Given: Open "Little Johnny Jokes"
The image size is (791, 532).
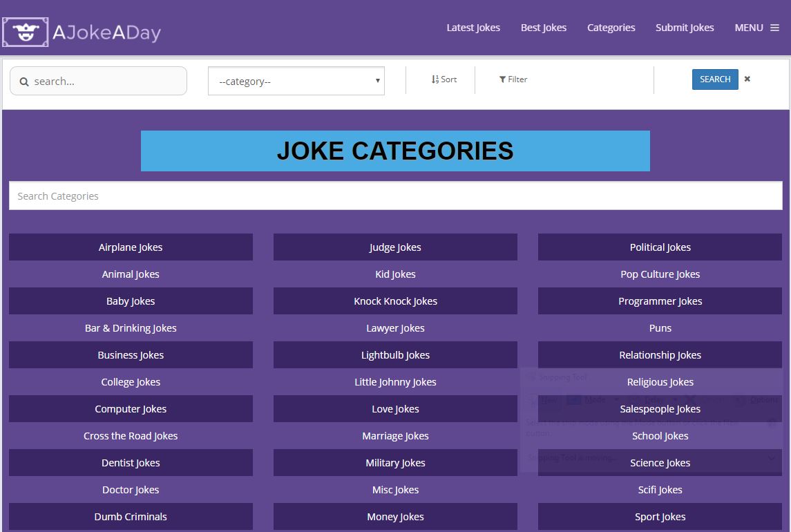Looking at the screenshot, I should tap(395, 381).
